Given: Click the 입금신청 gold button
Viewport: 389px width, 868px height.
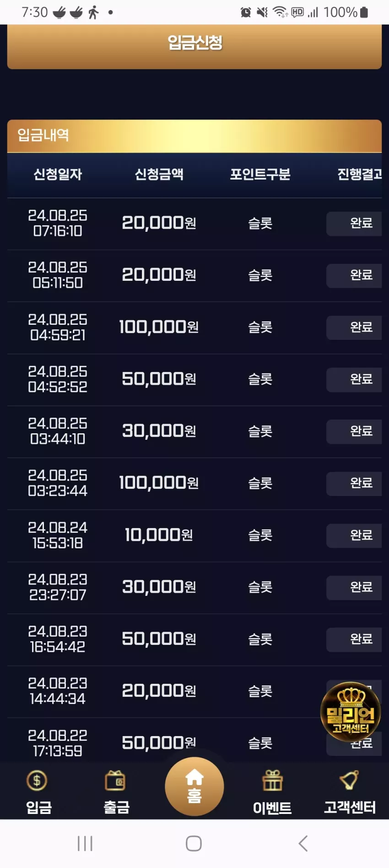Looking at the screenshot, I should click(x=194, y=46).
